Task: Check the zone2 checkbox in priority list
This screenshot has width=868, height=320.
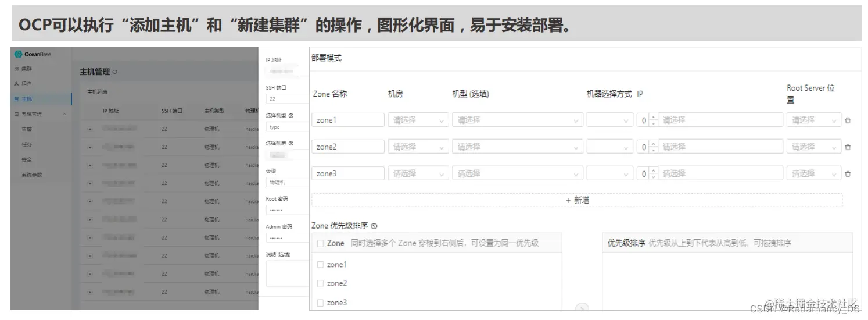Action: tap(320, 283)
